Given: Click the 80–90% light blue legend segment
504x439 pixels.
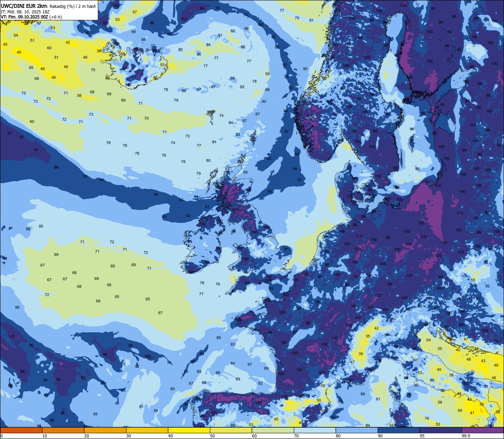Looking at the screenshot, I should coord(357,430).
